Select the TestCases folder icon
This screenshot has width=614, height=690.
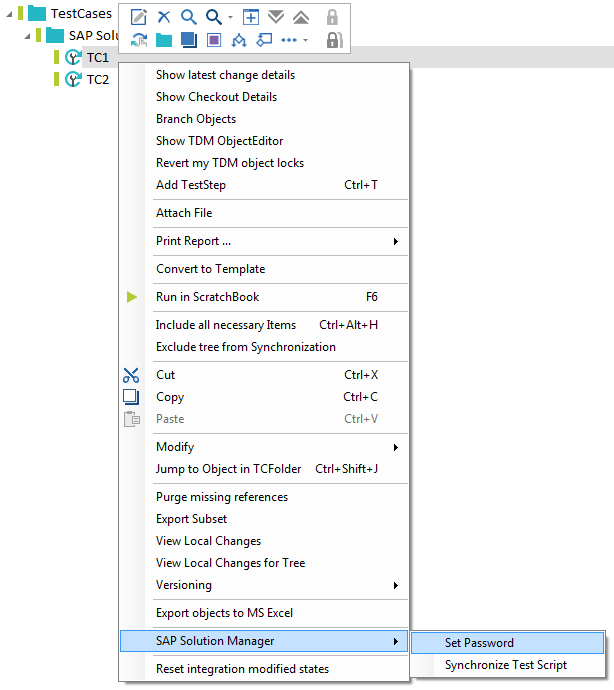pyautogui.click(x=37, y=13)
